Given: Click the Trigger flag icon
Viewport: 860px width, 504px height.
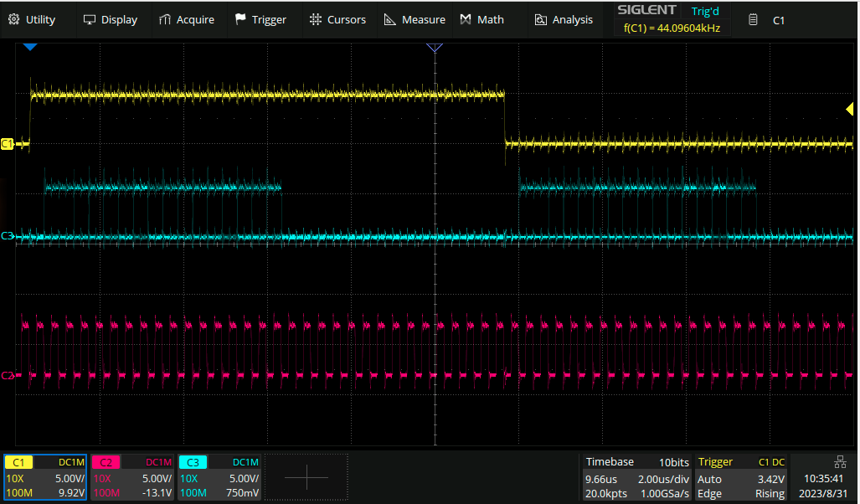Looking at the screenshot, I should coord(241,19).
